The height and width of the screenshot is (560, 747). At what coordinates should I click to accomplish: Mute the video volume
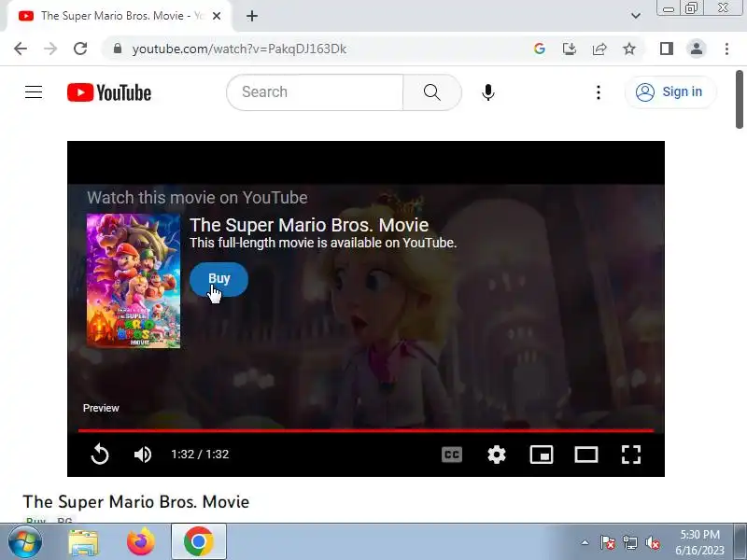[143, 455]
